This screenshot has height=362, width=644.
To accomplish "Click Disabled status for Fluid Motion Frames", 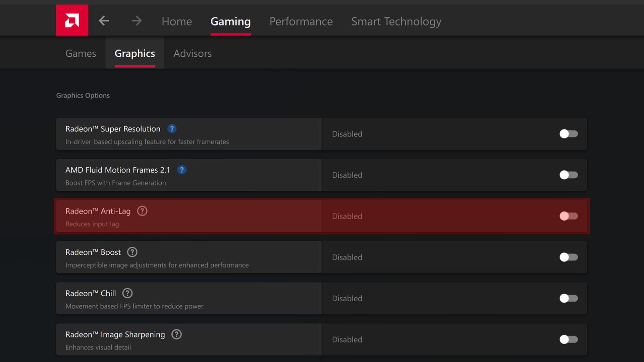I will click(347, 175).
